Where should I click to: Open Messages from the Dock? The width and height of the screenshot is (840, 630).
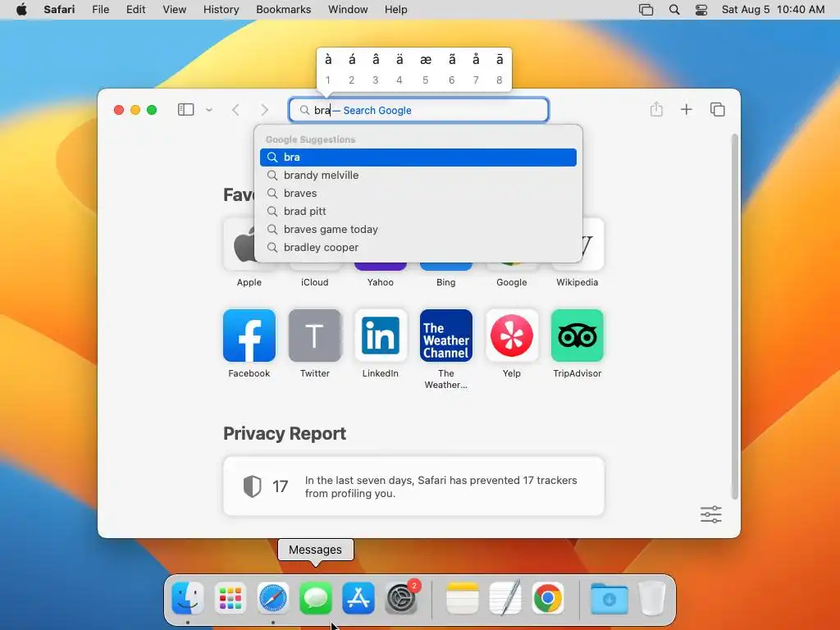coord(316,598)
